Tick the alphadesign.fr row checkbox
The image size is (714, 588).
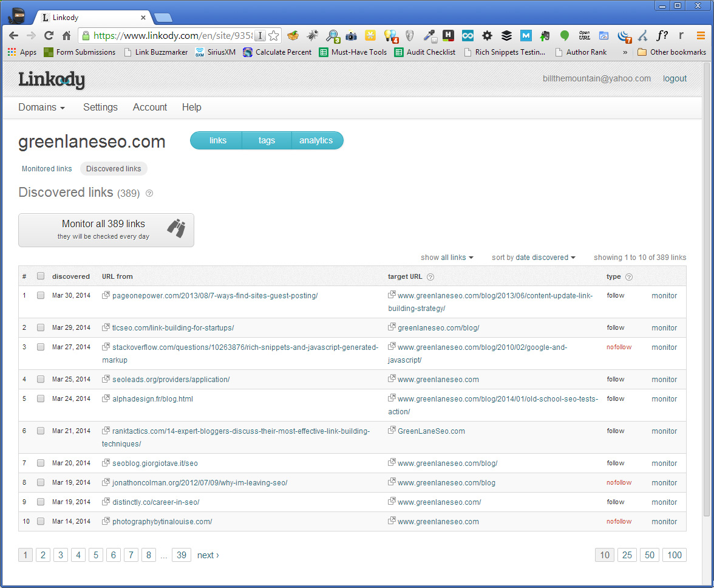coord(41,398)
